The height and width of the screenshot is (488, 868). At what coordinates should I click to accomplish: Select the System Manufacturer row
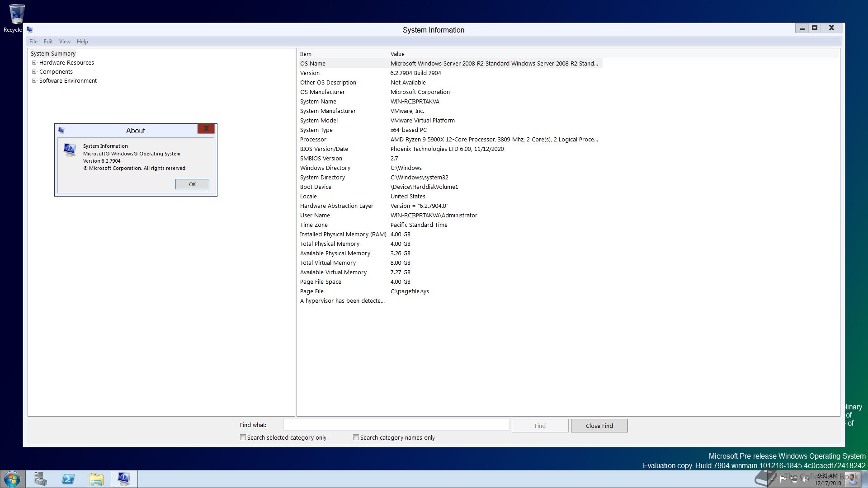[x=450, y=111]
